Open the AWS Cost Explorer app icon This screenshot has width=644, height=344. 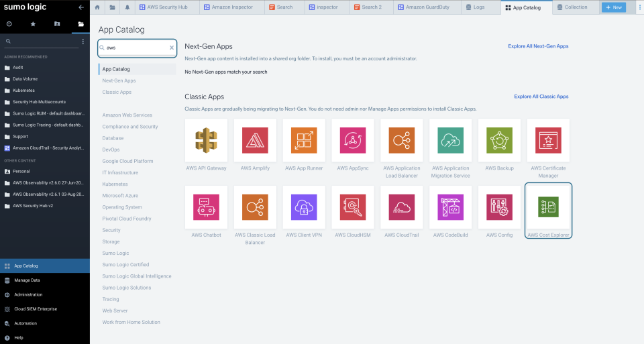(548, 207)
